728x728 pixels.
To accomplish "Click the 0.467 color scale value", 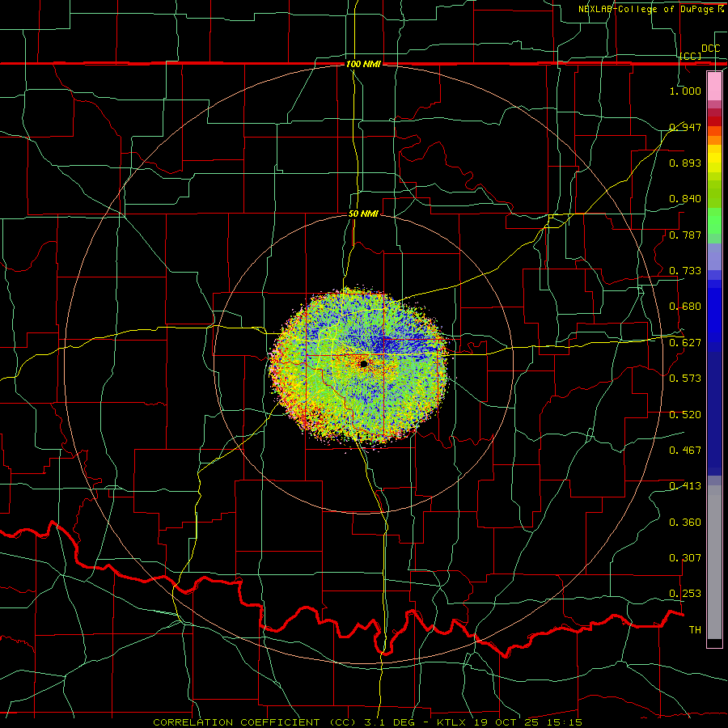I will pyautogui.click(x=685, y=451).
